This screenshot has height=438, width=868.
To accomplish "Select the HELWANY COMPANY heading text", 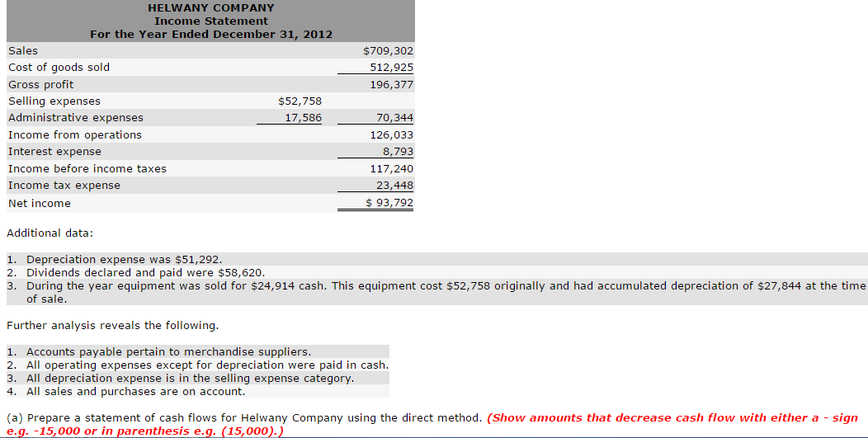I will [211, 7].
